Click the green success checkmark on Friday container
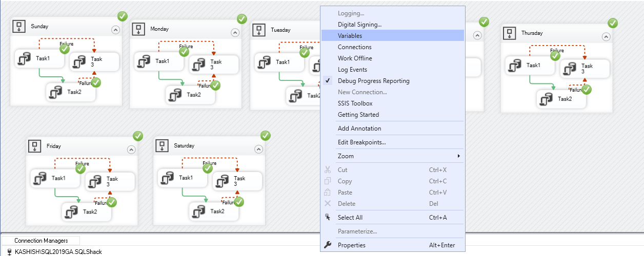The image size is (644, 256). tap(138, 136)
